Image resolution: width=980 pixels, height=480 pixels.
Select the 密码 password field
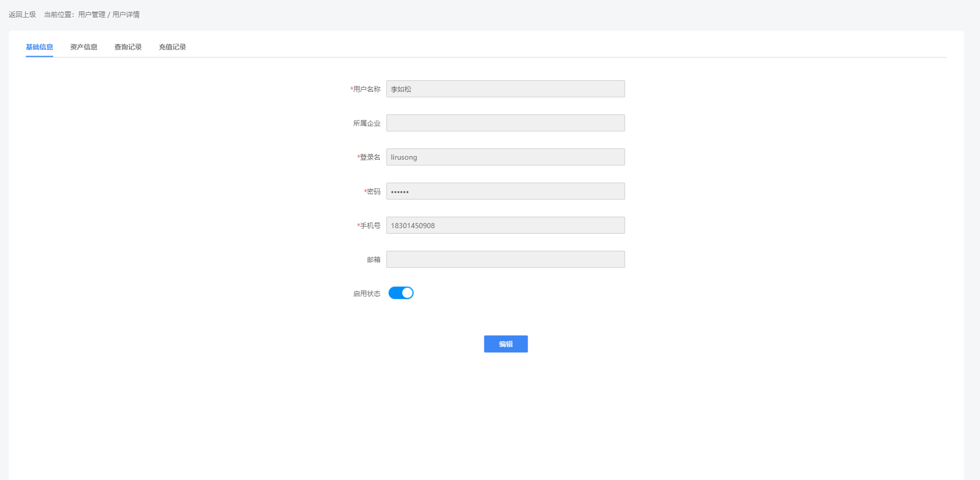tap(505, 191)
